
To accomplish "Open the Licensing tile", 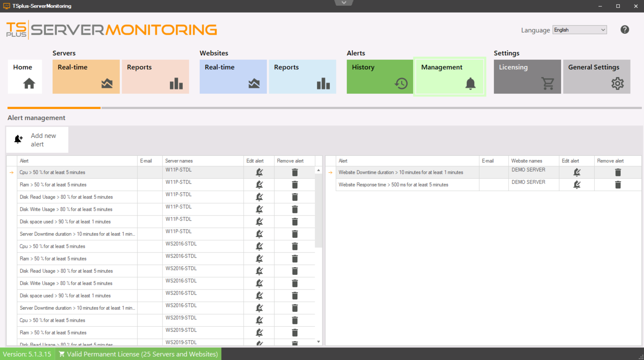I will click(x=527, y=77).
